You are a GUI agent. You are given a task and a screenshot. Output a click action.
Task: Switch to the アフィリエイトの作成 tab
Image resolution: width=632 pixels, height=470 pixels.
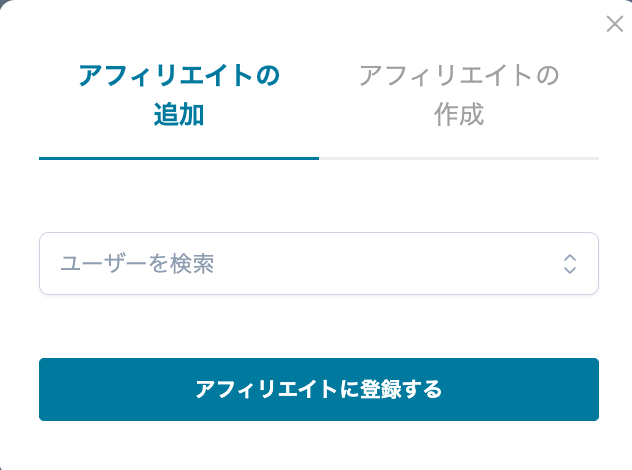(459, 95)
